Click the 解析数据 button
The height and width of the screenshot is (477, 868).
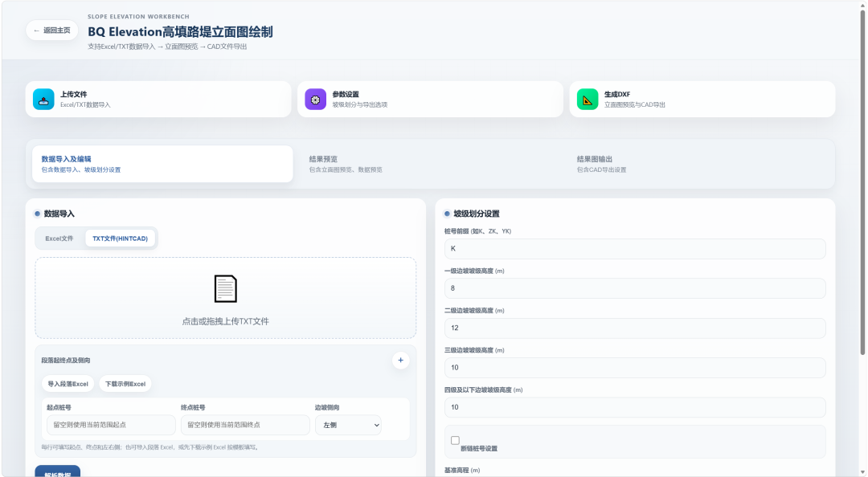[x=58, y=472]
